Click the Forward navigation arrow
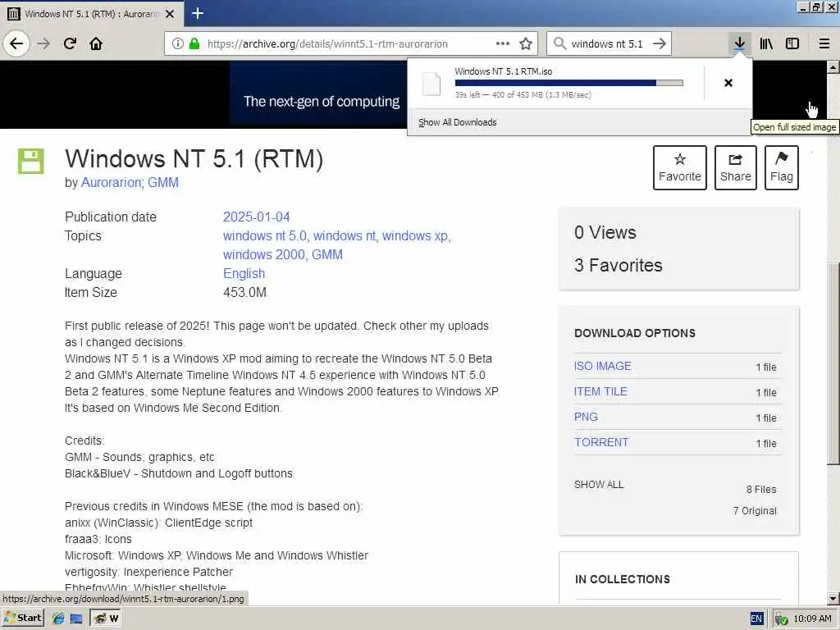Image resolution: width=840 pixels, height=630 pixels. 43,43
